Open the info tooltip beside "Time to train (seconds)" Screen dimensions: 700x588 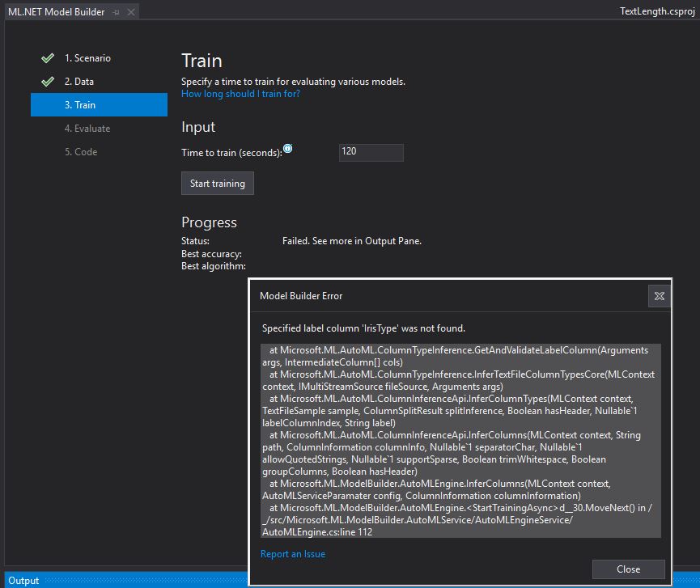(287, 148)
